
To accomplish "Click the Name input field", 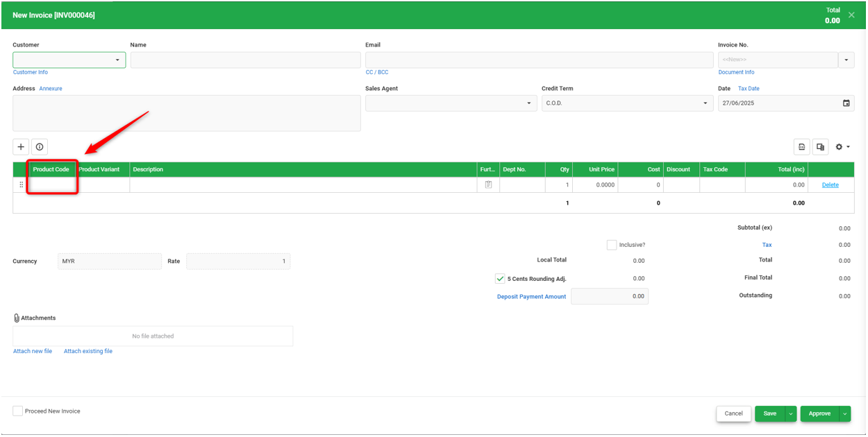I will click(245, 60).
